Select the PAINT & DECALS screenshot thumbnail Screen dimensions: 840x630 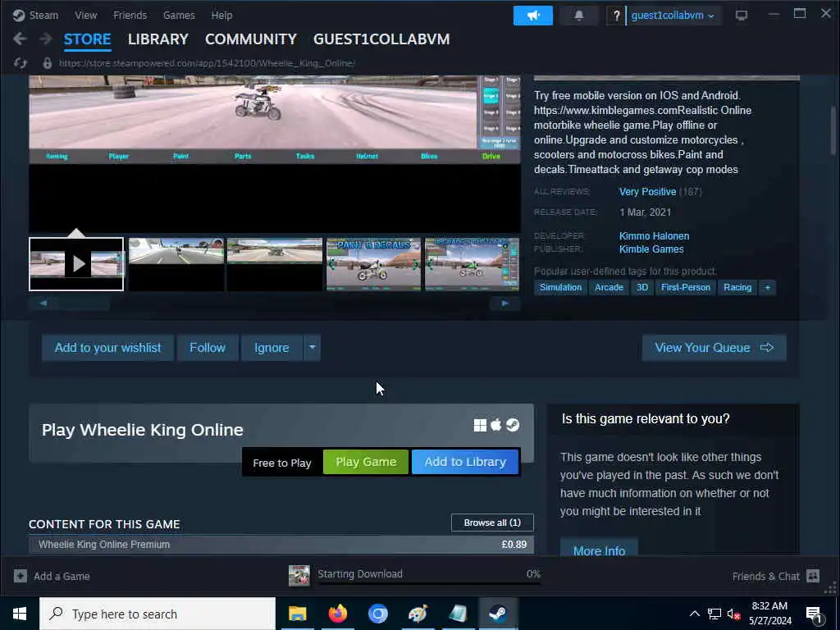tap(373, 264)
